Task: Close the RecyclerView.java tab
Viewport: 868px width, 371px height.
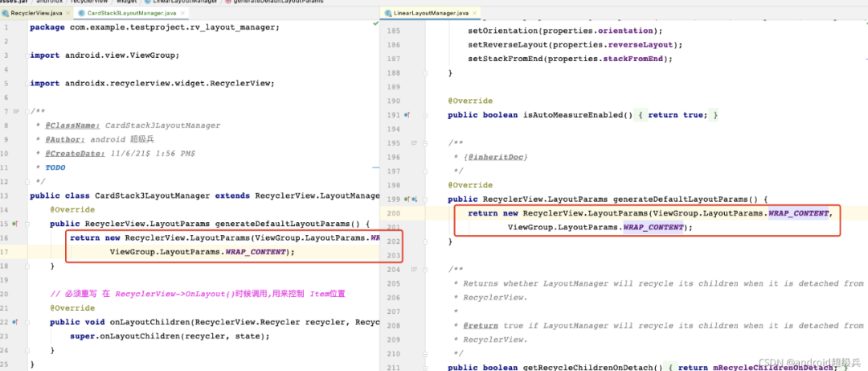Action: click(x=68, y=12)
